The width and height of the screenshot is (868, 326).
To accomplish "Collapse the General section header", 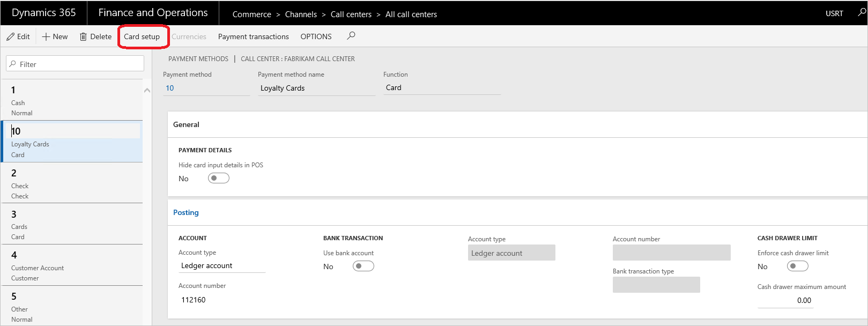I will (x=186, y=124).
